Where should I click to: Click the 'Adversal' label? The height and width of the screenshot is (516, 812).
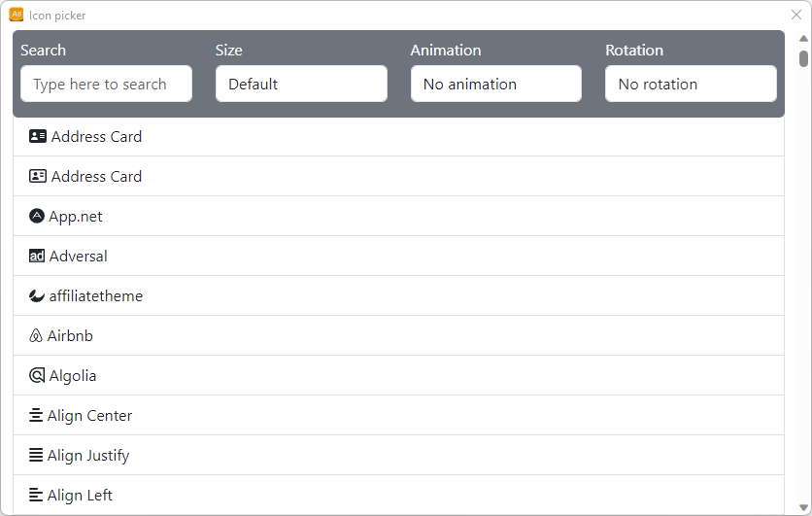coord(79,256)
